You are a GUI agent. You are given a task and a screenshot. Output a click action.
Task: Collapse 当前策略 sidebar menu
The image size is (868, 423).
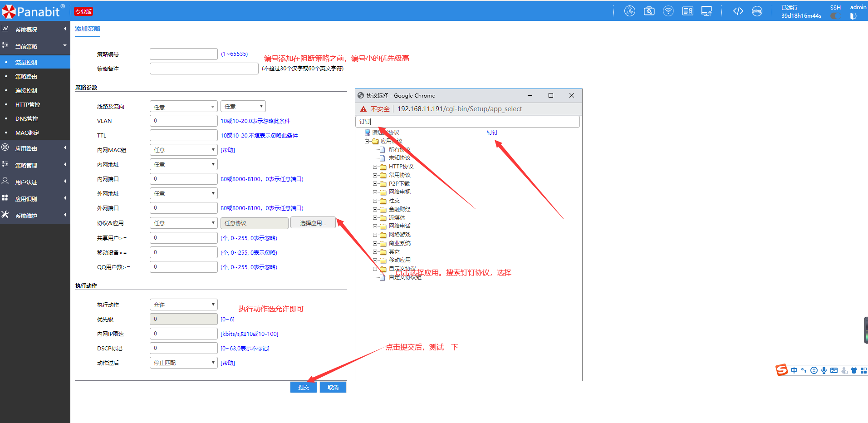tap(35, 46)
